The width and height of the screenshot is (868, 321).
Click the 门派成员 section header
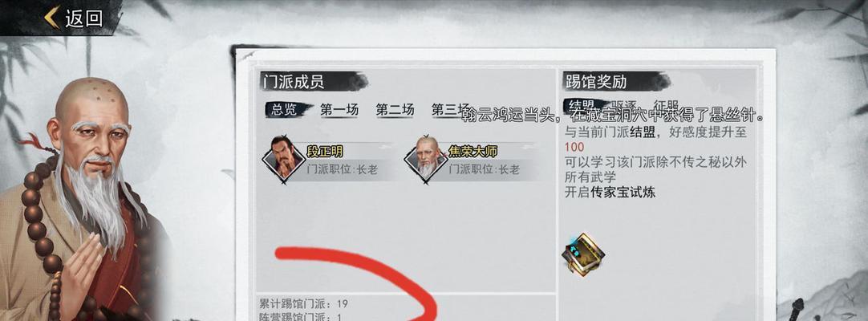(x=294, y=82)
